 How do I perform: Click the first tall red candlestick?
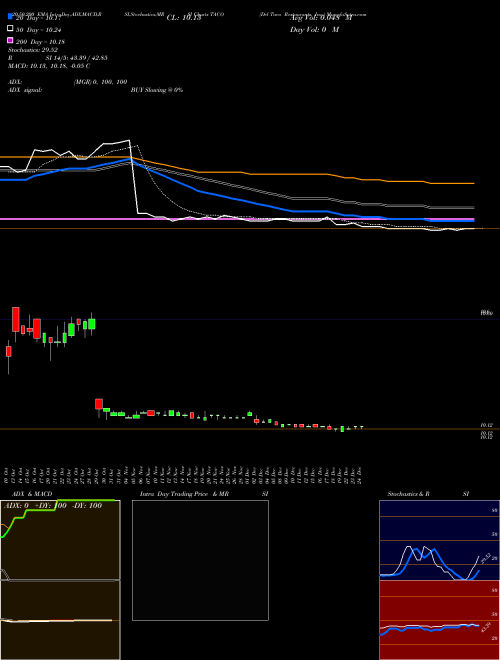point(16,319)
